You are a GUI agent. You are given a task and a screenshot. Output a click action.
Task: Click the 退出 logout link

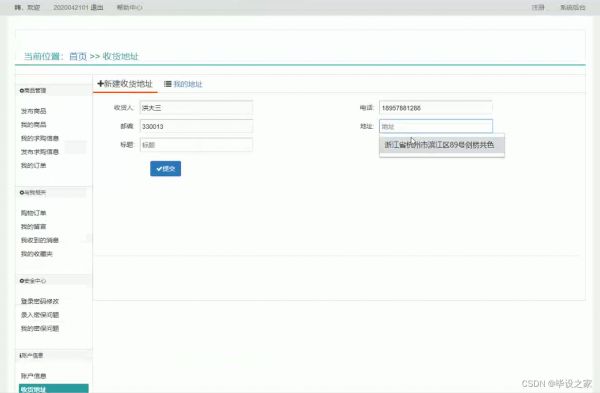pyautogui.click(x=97, y=7)
